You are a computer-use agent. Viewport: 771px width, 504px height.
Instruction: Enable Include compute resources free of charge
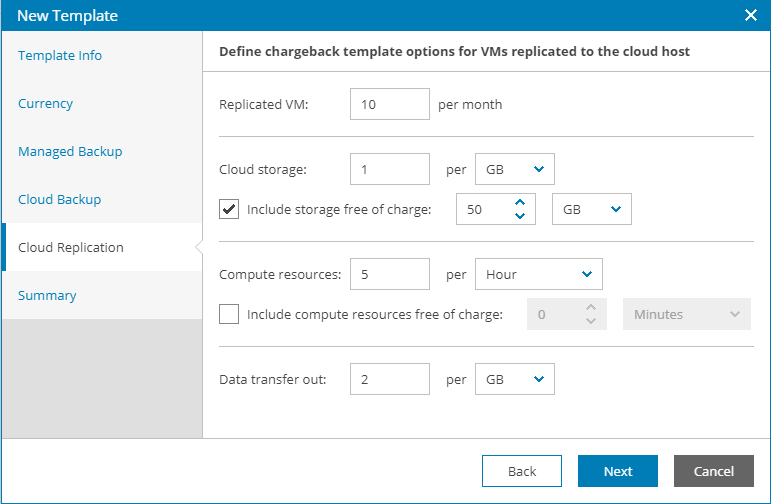(x=229, y=314)
